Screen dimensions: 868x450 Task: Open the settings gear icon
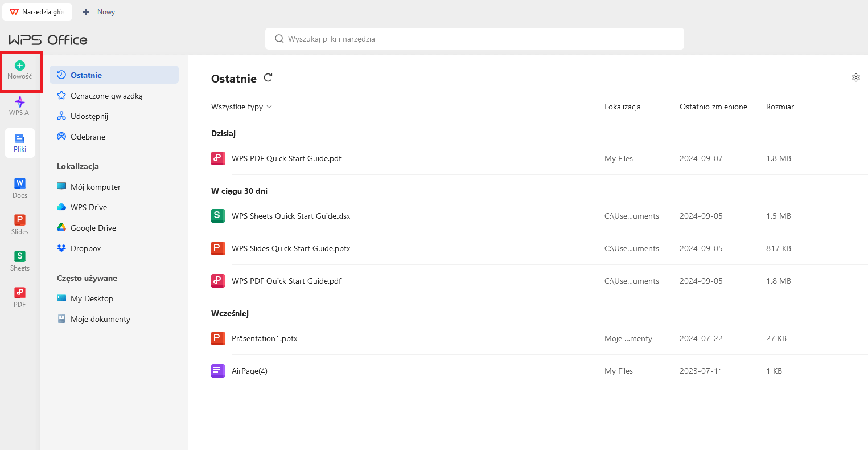(855, 77)
